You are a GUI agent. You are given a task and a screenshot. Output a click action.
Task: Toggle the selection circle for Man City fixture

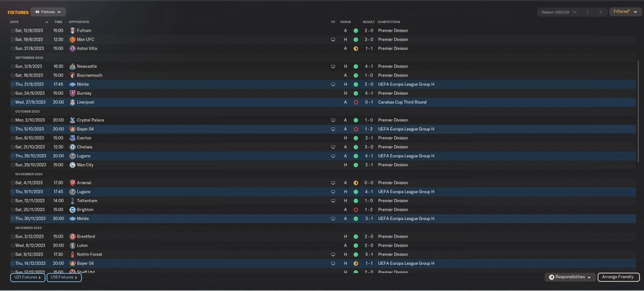point(13,165)
